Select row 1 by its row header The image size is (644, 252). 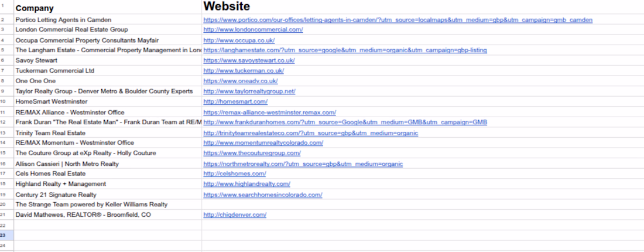(x=7, y=7)
